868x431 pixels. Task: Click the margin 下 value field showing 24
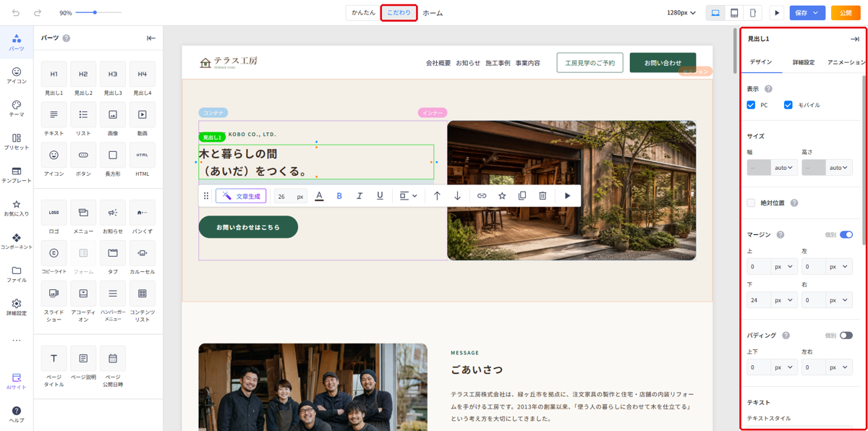click(x=759, y=300)
